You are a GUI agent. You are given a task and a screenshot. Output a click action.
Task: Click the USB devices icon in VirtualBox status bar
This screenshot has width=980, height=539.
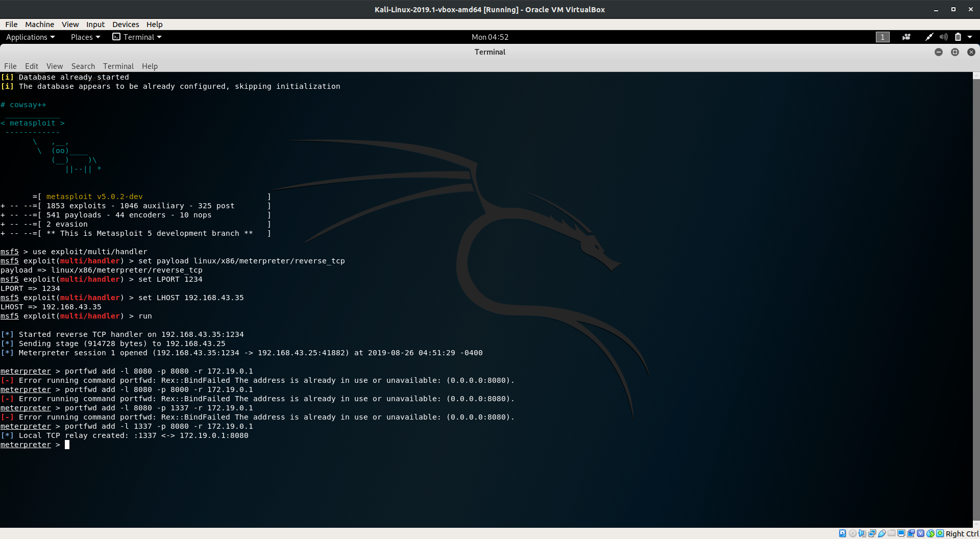881,533
